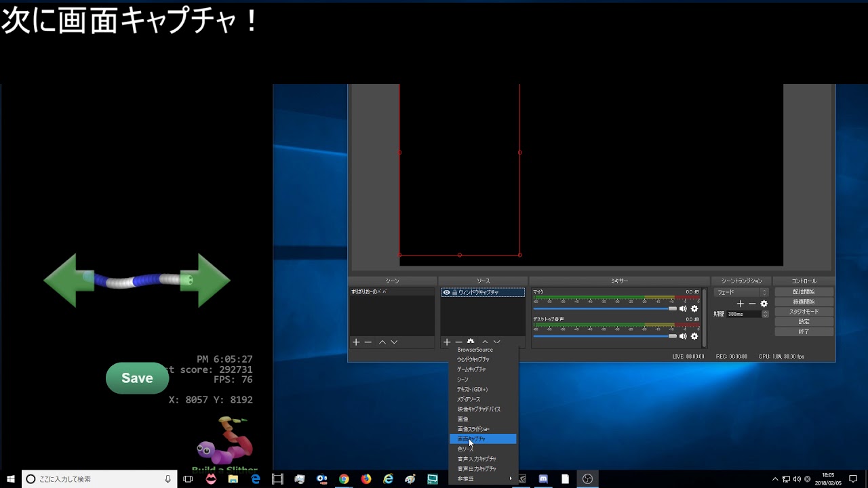
Task: Open デスクトップ音声 mixer settings gear
Action: coord(694,336)
